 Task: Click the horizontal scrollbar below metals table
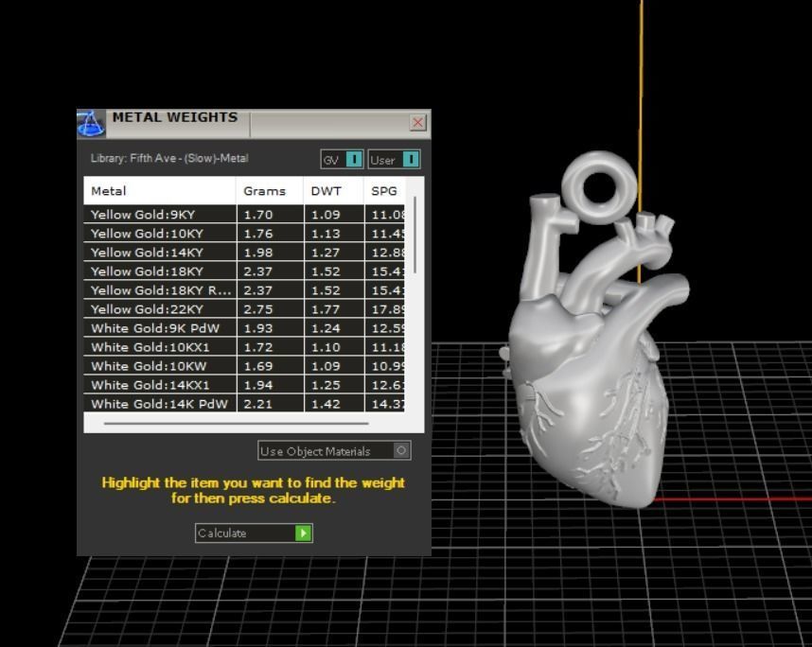tap(237, 424)
